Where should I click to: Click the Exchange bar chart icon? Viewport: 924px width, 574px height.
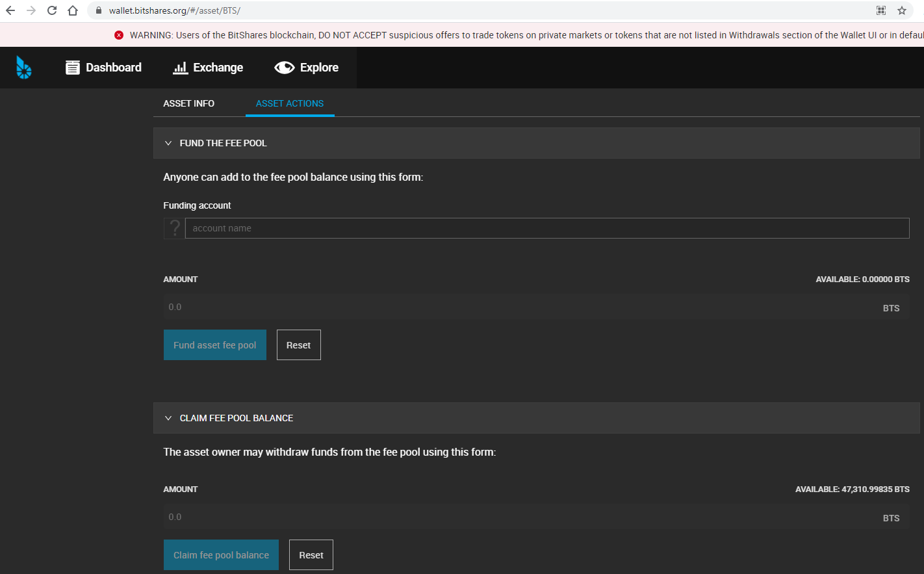tap(180, 68)
